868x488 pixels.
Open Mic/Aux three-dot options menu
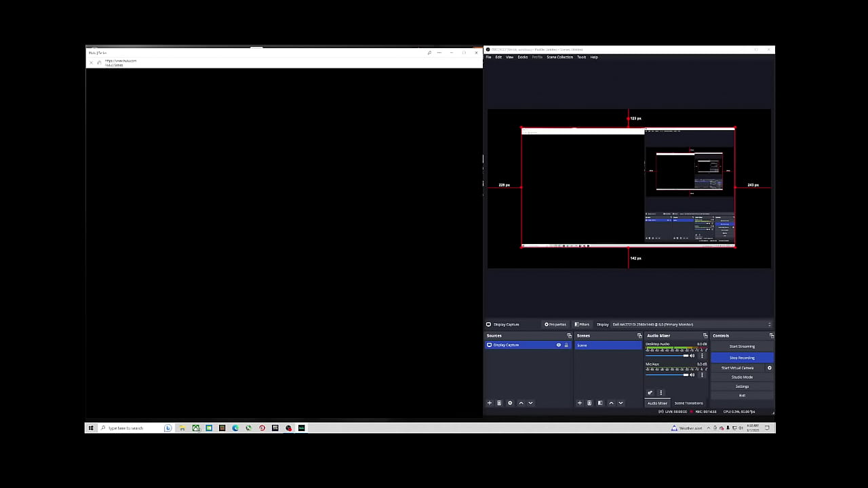click(x=702, y=375)
